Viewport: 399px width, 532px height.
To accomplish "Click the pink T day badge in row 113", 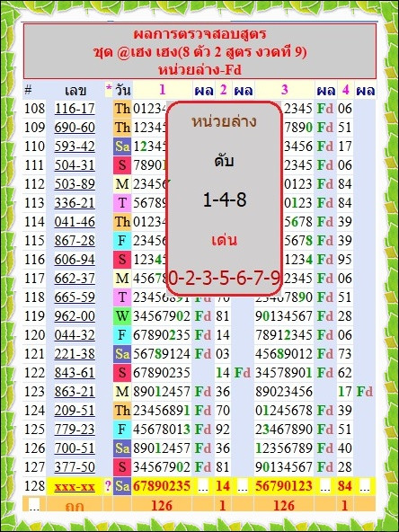I will pos(122,203).
